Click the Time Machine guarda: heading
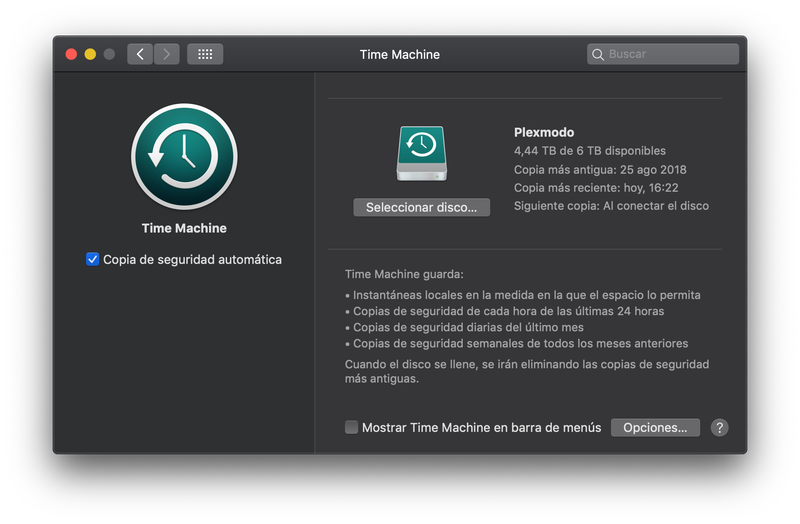The image size is (800, 524). pos(404,275)
